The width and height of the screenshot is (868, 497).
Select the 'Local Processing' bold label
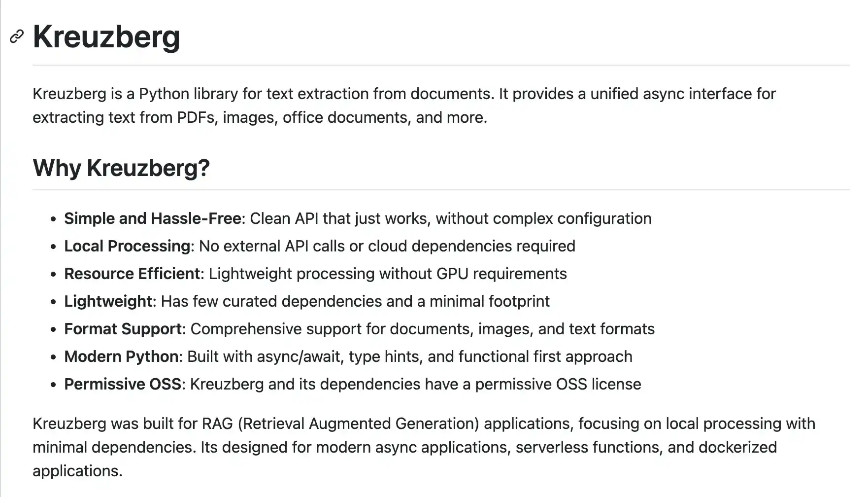pos(127,246)
